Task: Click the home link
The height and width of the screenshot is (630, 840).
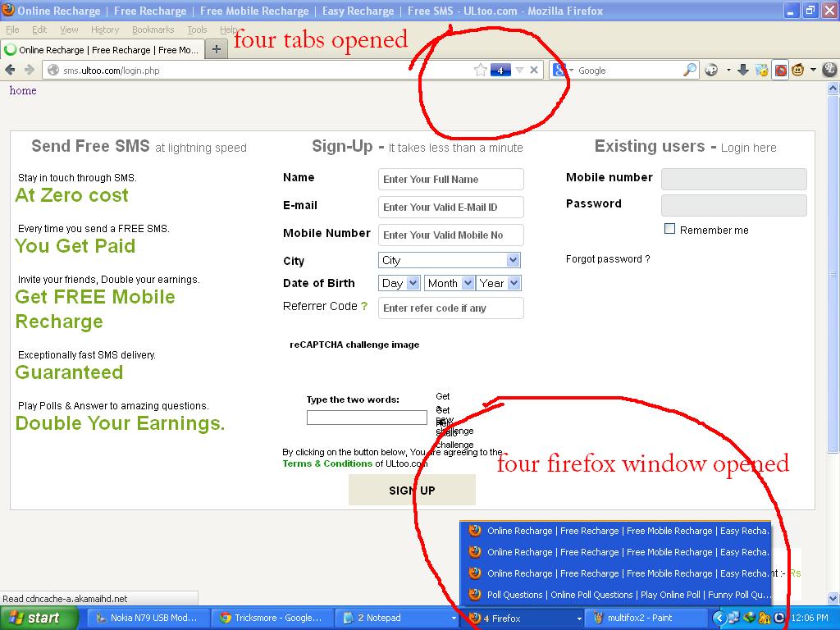Action: (x=23, y=90)
